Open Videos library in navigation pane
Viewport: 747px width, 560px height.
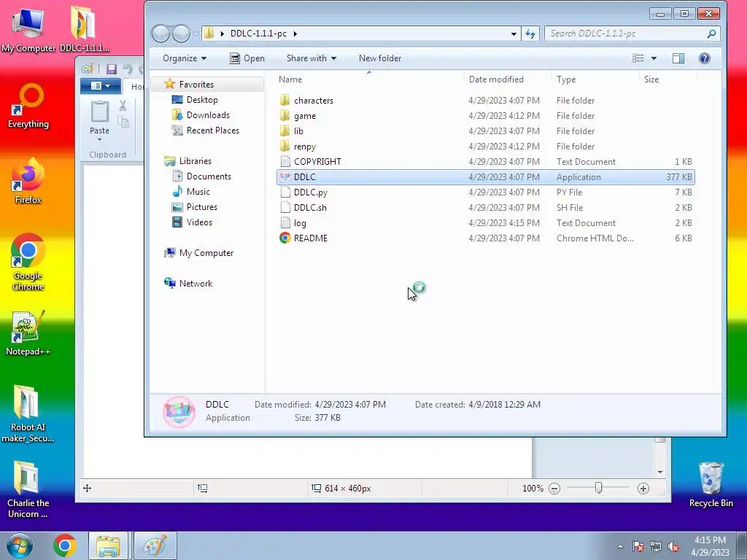click(x=199, y=222)
